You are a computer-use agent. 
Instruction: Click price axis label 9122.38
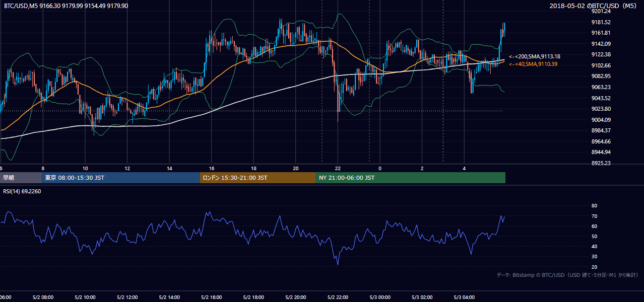click(x=601, y=54)
